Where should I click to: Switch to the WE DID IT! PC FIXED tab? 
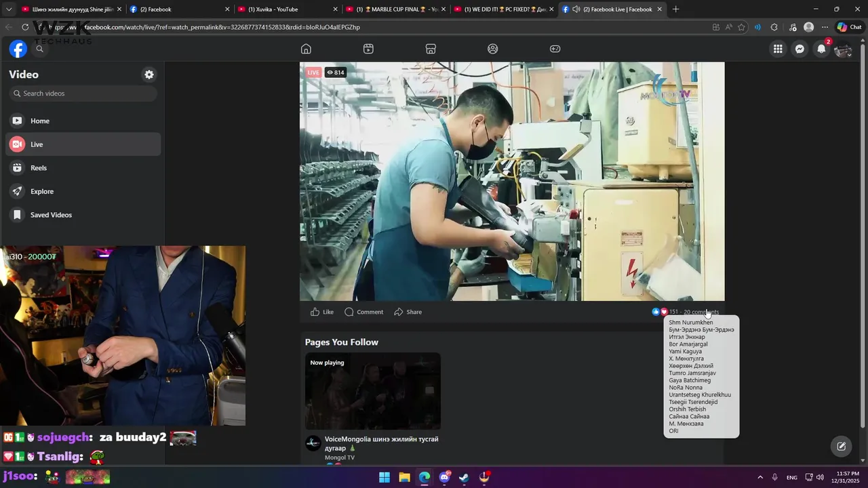pos(503,9)
